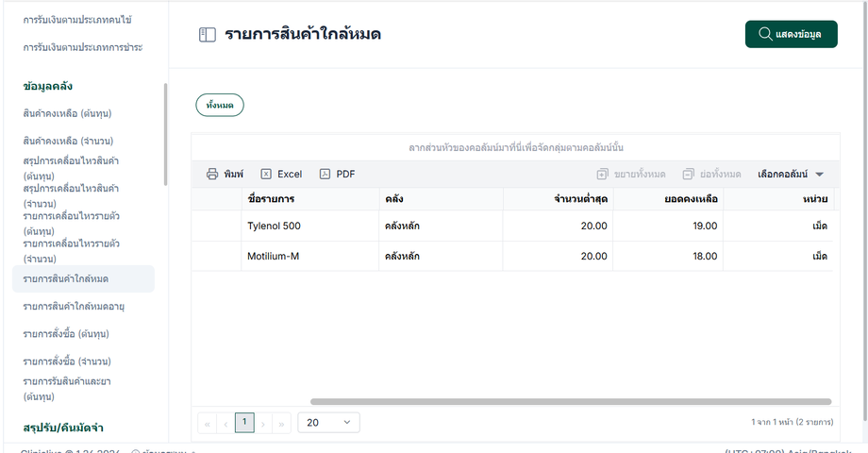Open รายการรับสินค้าและยา (ต้นทุน) in sidebar

67,389
